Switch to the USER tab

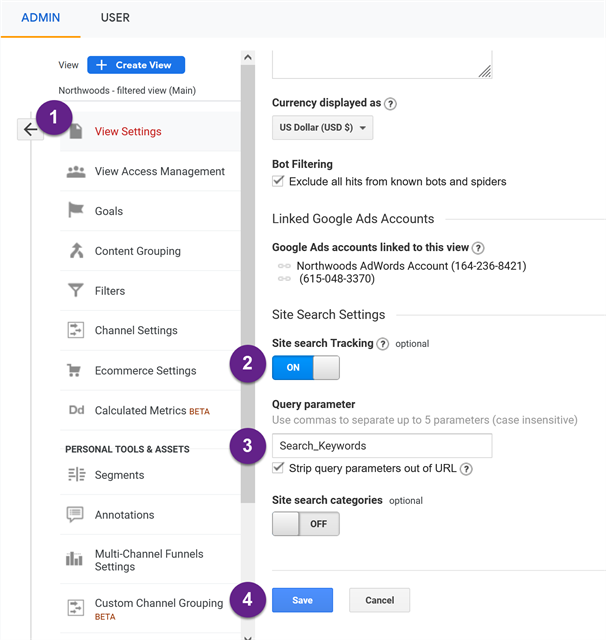coord(115,18)
